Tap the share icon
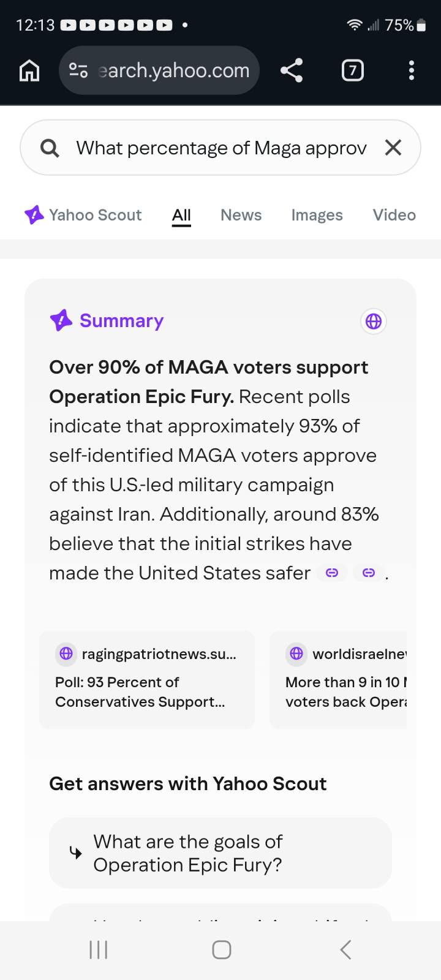The height and width of the screenshot is (980, 441). pyautogui.click(x=292, y=71)
